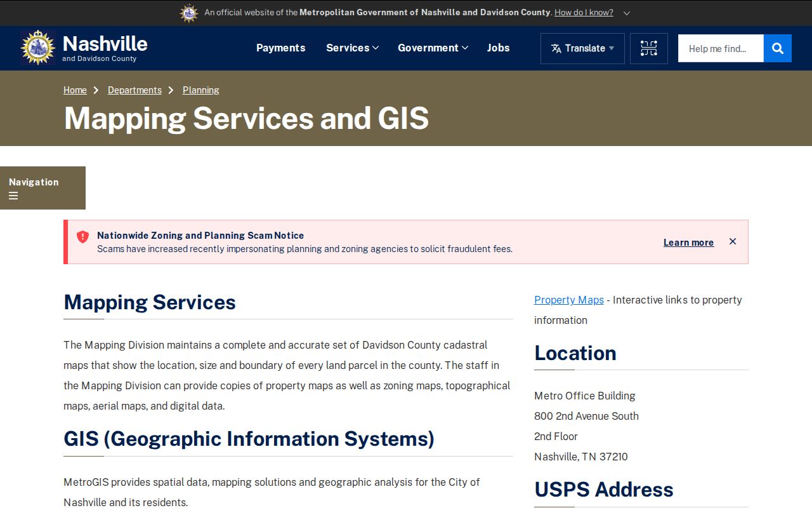The width and height of the screenshot is (812, 508).
Task: Click the Nationwide Zoning and Planning Scam Notice title
Action: pos(200,235)
